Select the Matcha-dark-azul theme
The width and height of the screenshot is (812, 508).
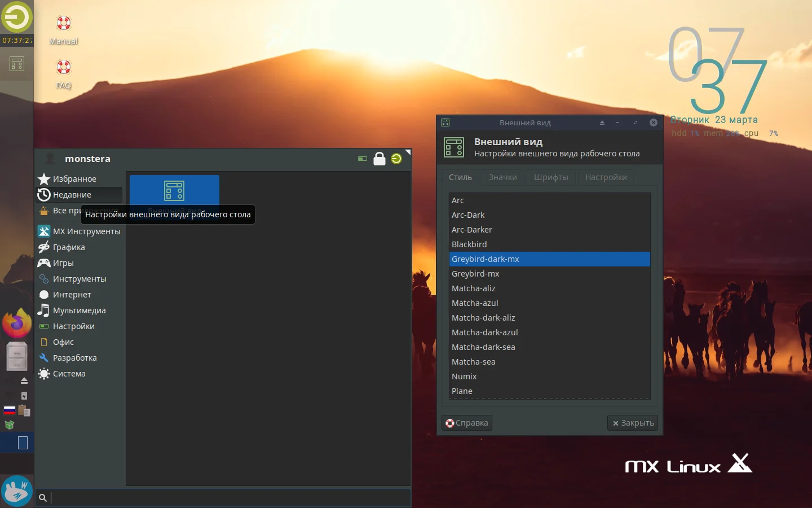[485, 332]
